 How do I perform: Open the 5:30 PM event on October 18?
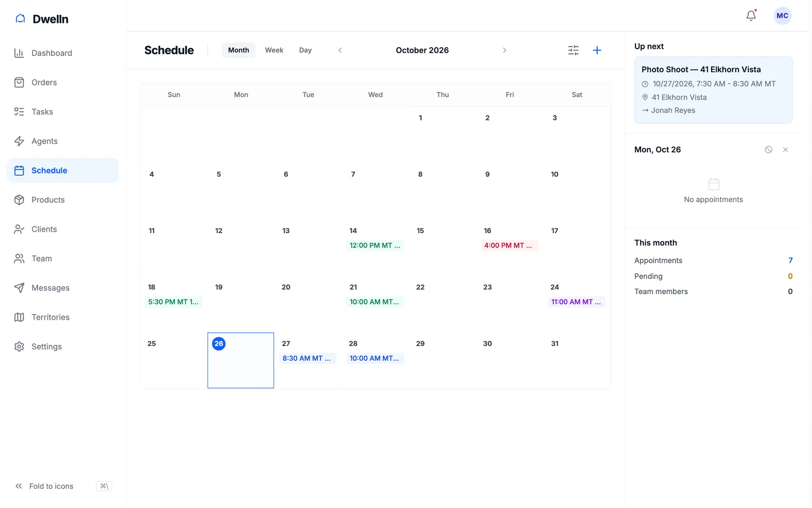[x=174, y=302]
